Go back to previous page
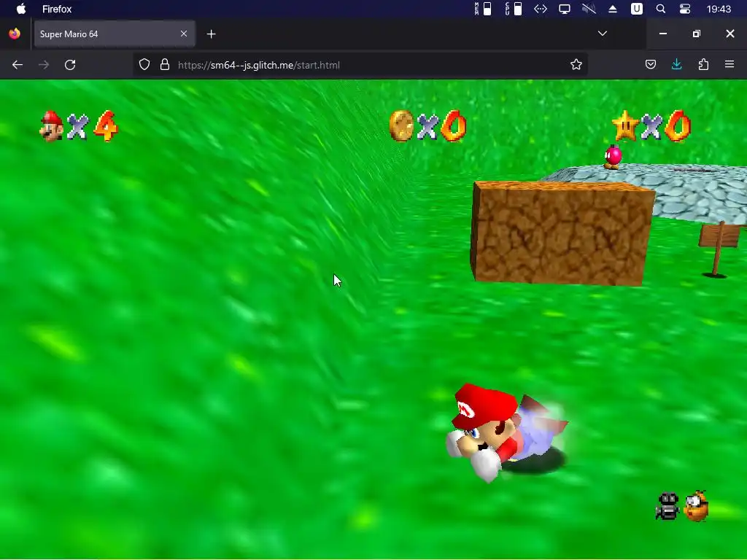Screen dimensions: 747x560 [x=18, y=65]
